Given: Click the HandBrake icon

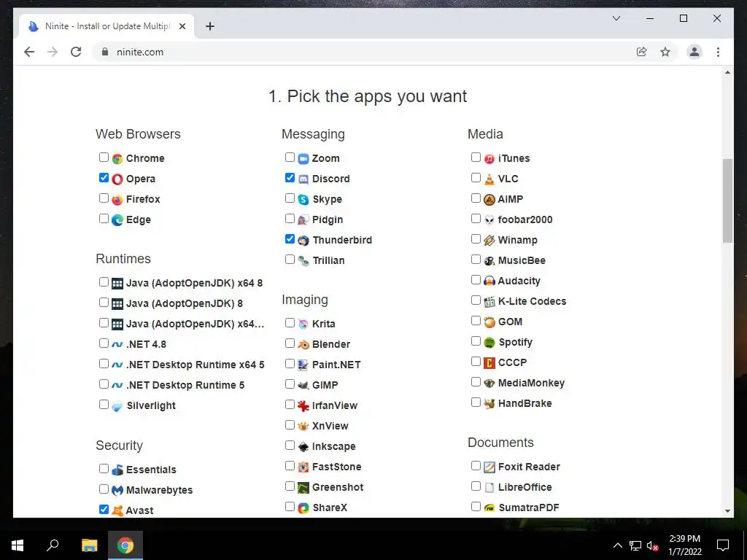Looking at the screenshot, I should pyautogui.click(x=489, y=404).
